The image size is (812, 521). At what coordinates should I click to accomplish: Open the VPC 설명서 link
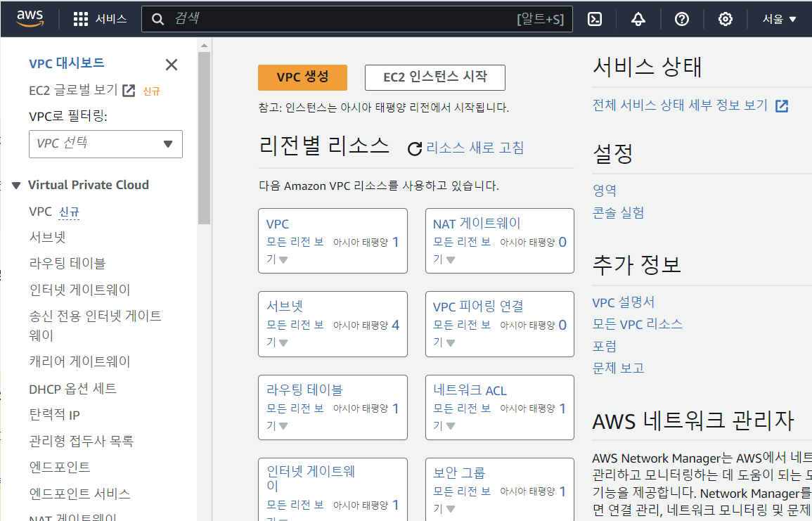[624, 302]
